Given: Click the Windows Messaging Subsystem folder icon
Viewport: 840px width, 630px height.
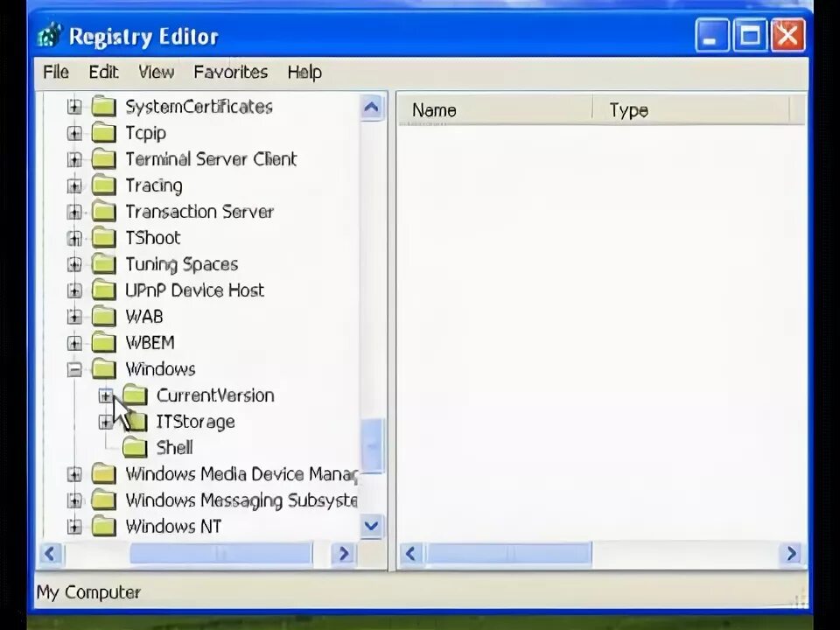Looking at the screenshot, I should point(104,500).
